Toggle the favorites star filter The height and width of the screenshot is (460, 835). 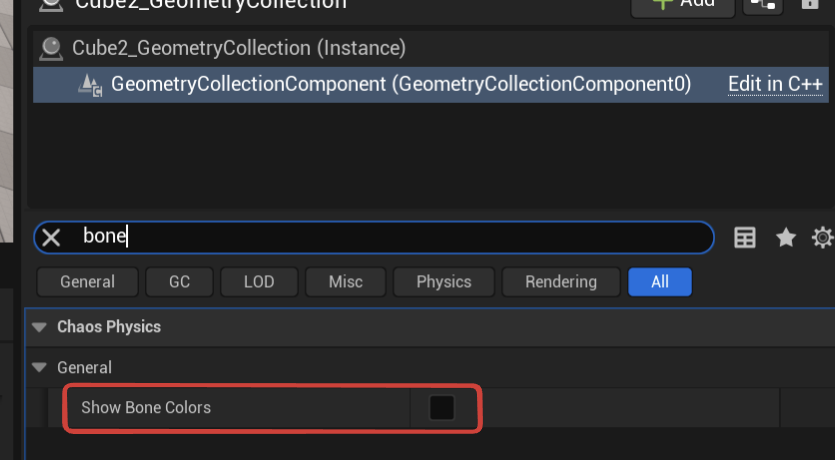786,238
